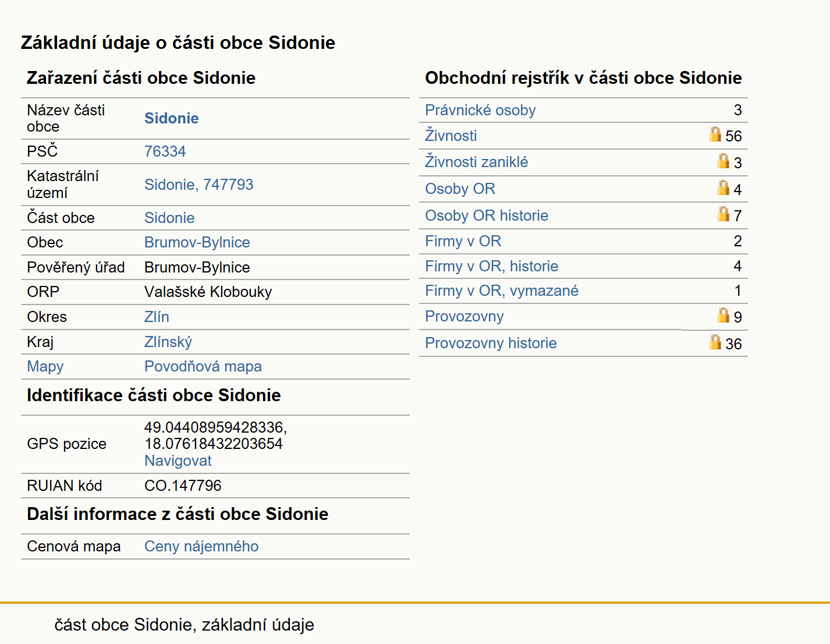830x644 pixels.
Task: Click the lock icon in Osoby OR row
Action: click(x=723, y=188)
